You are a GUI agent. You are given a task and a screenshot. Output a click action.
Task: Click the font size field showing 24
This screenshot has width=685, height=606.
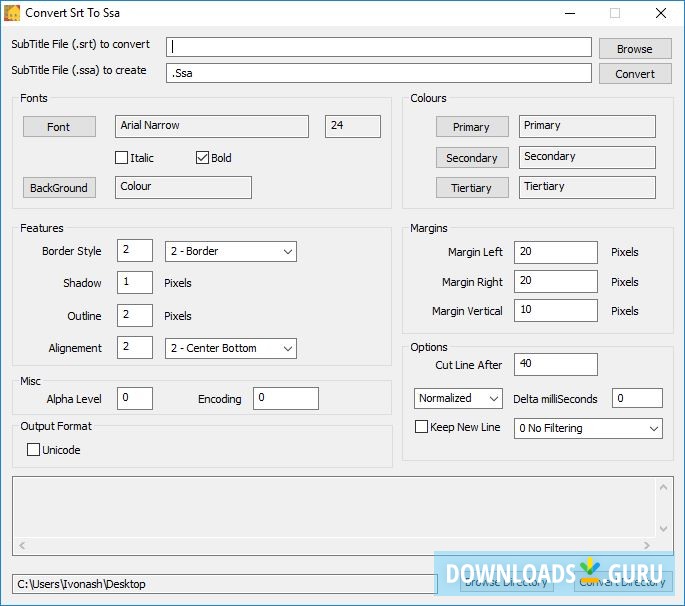pos(353,126)
